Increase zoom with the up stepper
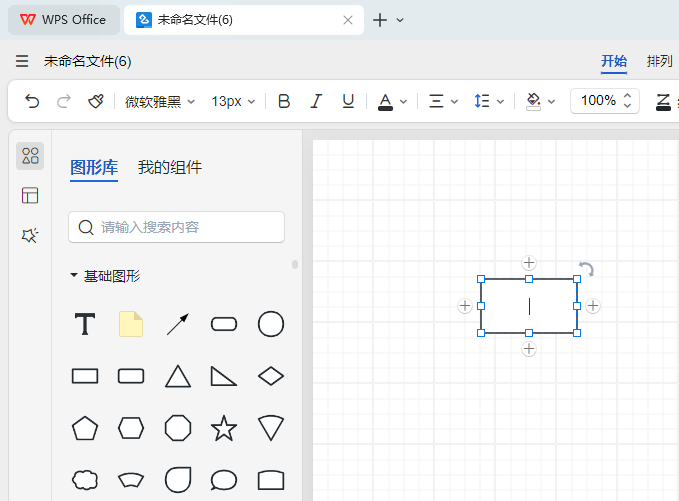The width and height of the screenshot is (679, 501). coord(627,96)
